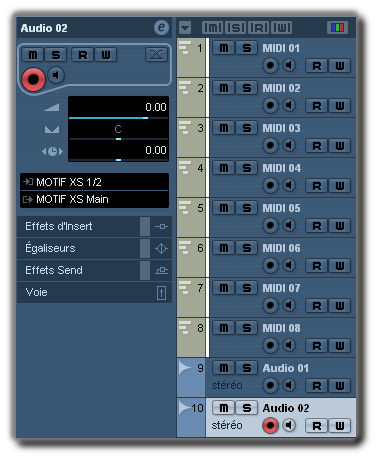This screenshot has height=464, width=382.
Task: Click the Effets Send routing icon
Action: click(x=161, y=270)
